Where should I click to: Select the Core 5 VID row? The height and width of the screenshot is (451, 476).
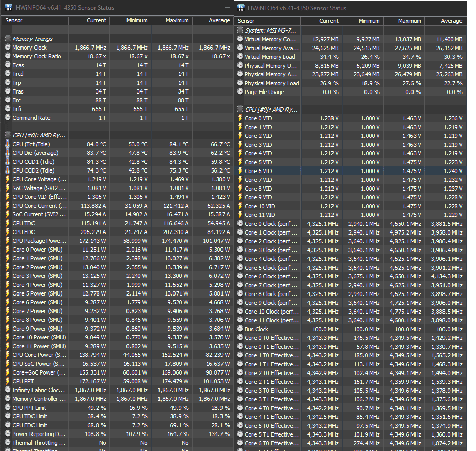pos(351,162)
